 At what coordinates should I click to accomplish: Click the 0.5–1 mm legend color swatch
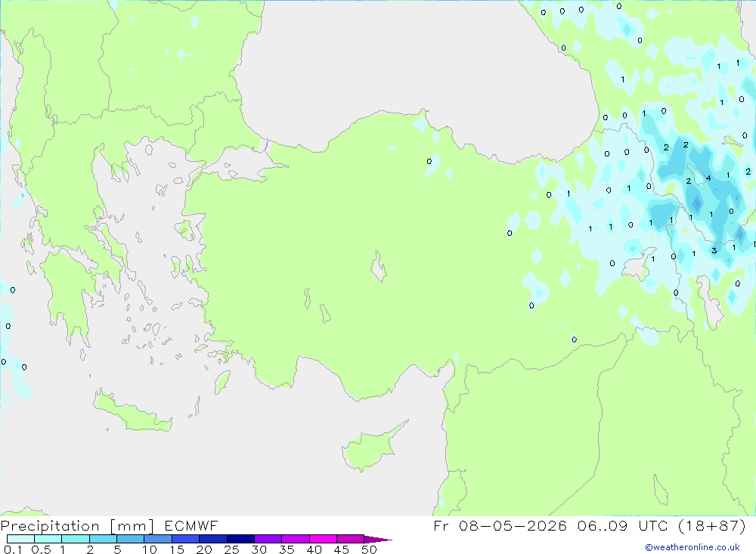point(48,539)
